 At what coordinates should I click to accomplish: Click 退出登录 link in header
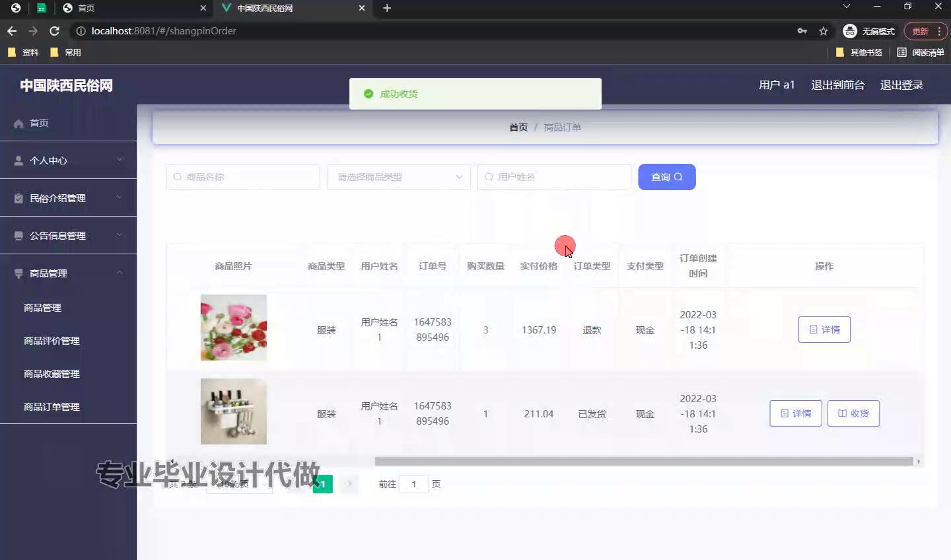click(x=901, y=85)
